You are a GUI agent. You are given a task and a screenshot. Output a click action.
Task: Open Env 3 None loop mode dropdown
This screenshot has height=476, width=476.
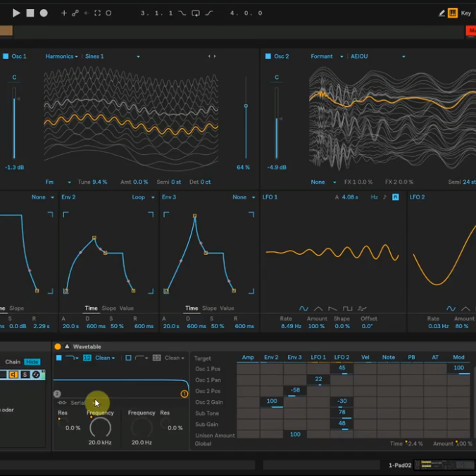pyautogui.click(x=244, y=197)
